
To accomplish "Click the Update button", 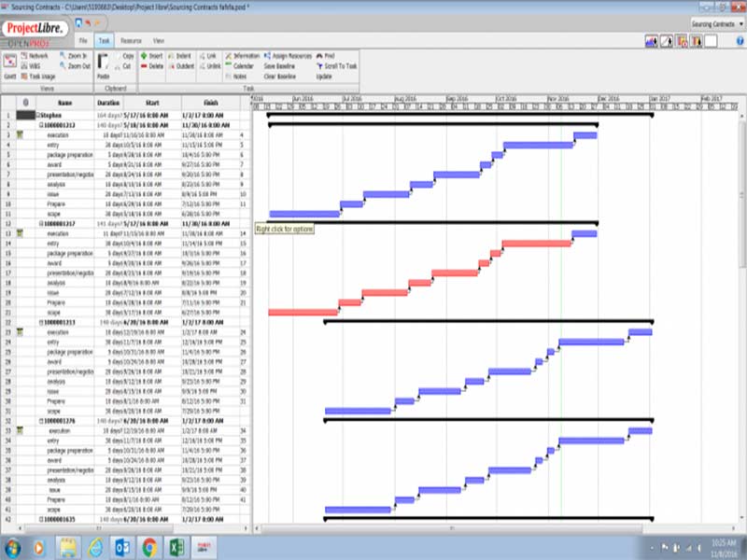I will [x=324, y=77].
